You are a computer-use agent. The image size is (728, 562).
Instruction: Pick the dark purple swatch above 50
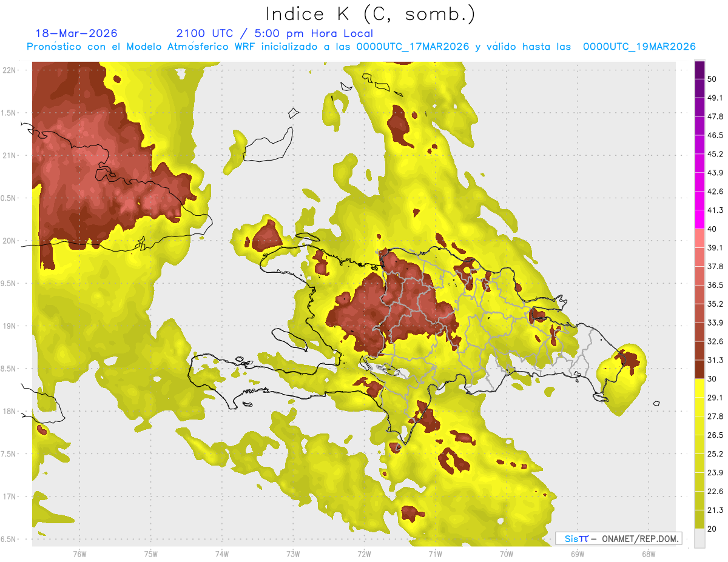(x=700, y=70)
